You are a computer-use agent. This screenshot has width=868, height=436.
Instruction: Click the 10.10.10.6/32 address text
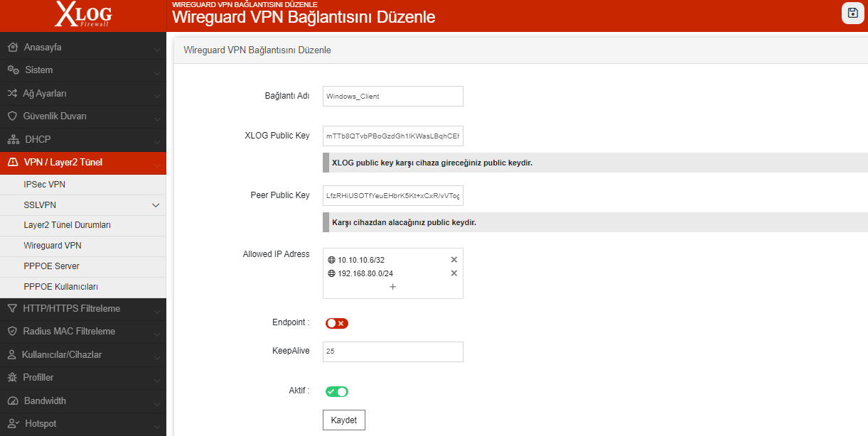[361, 260]
